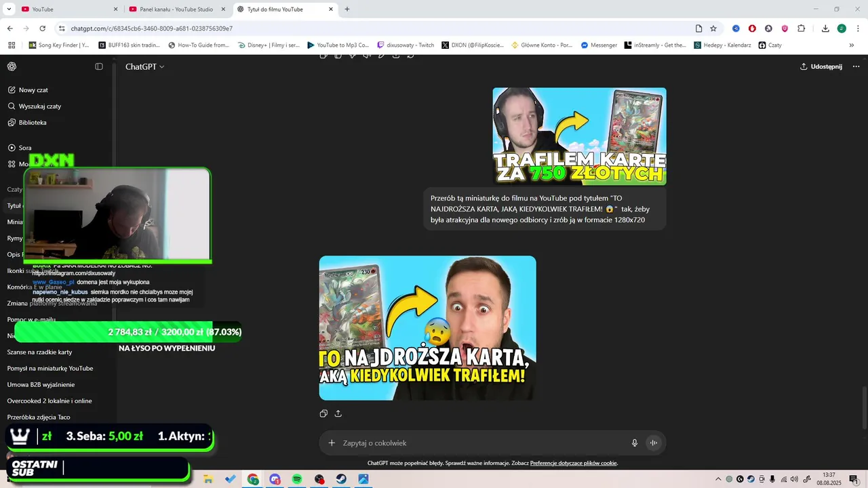Add an attachment with the plus icon
This screenshot has width=868, height=488.
point(332,443)
